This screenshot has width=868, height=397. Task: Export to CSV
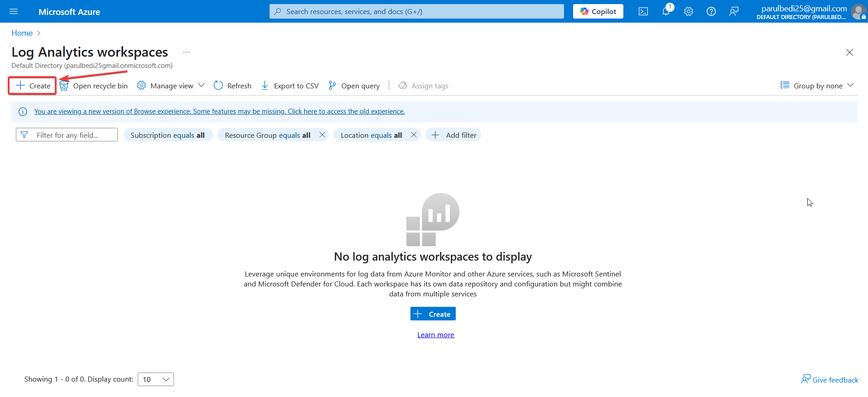click(x=290, y=86)
